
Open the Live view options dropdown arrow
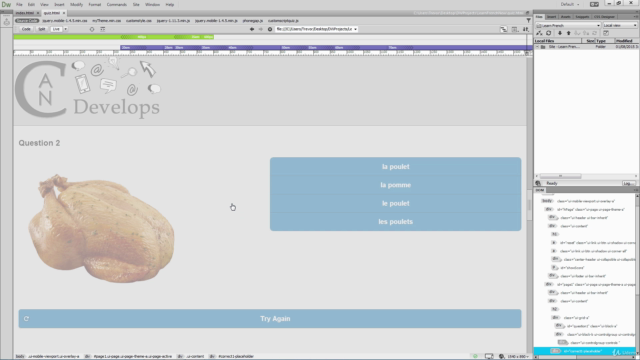pos(65,29)
